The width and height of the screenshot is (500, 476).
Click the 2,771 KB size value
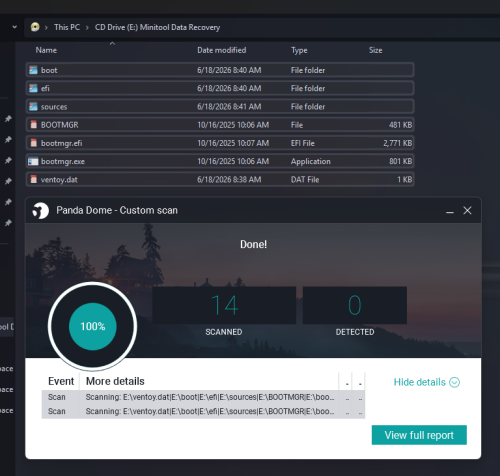[x=398, y=143]
